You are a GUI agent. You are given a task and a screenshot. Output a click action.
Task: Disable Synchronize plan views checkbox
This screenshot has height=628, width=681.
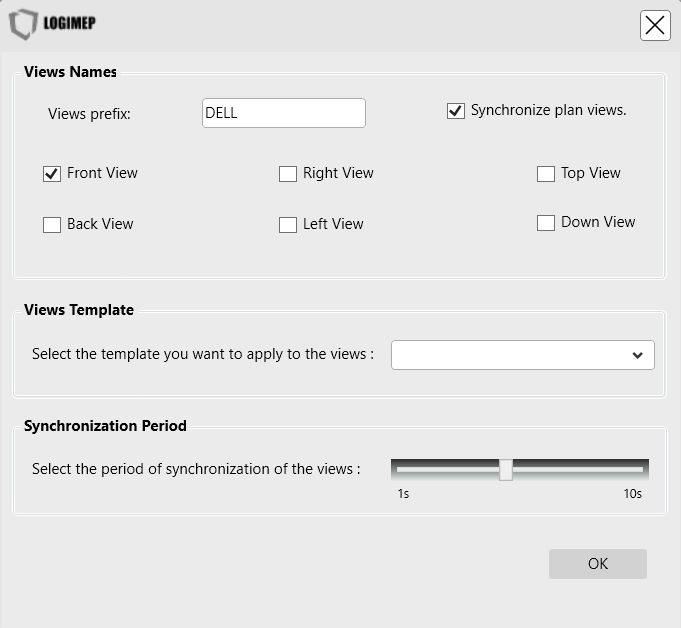click(456, 111)
